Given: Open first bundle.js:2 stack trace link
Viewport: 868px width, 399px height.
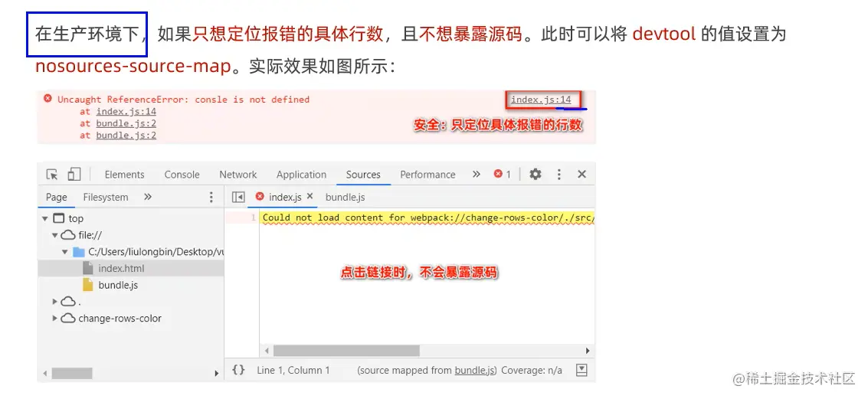Looking at the screenshot, I should [x=126, y=123].
